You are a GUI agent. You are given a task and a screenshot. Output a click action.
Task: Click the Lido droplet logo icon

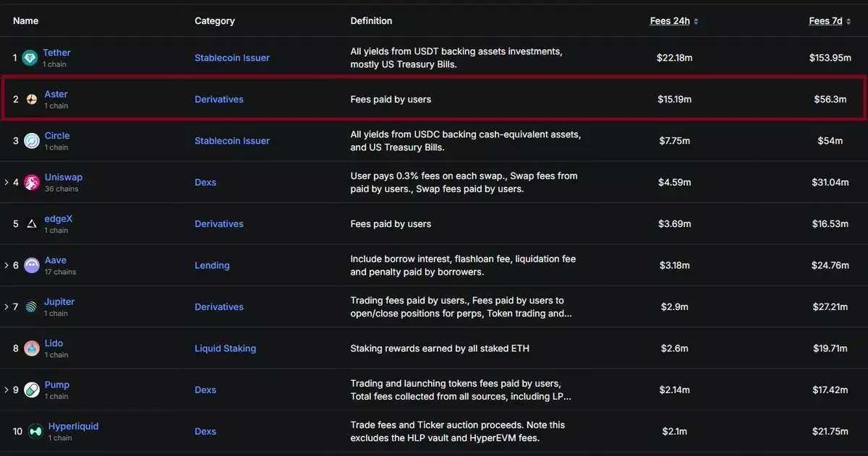coord(32,348)
